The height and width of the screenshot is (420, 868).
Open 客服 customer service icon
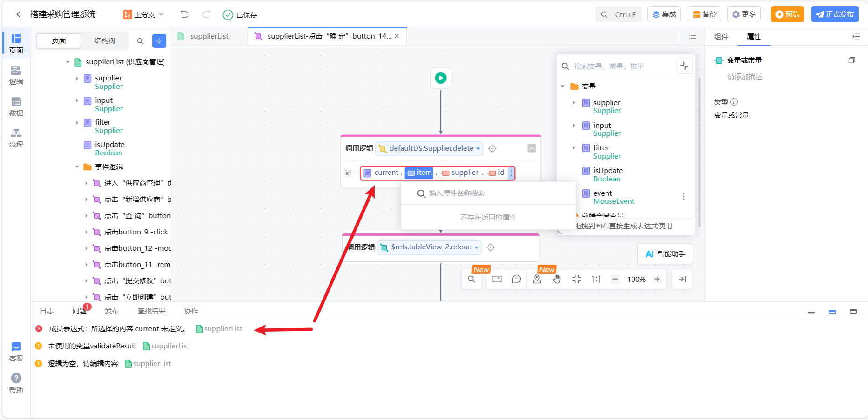point(16,352)
